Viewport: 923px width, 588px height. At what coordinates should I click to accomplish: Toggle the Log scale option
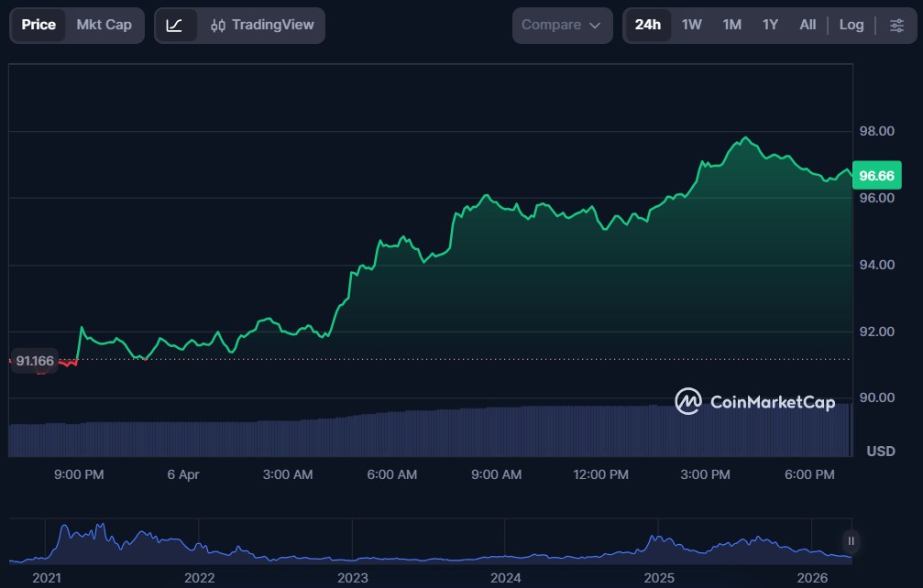pos(852,26)
